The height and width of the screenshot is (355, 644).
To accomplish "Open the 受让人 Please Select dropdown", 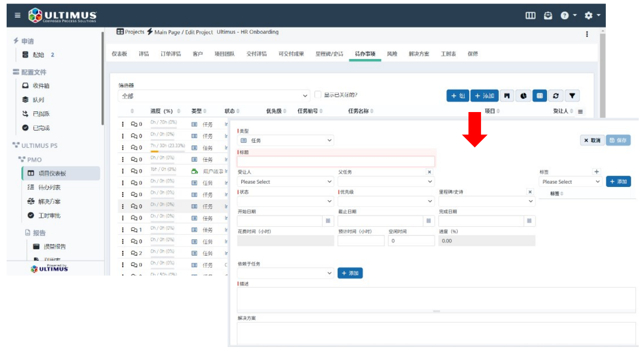I will (286, 181).
